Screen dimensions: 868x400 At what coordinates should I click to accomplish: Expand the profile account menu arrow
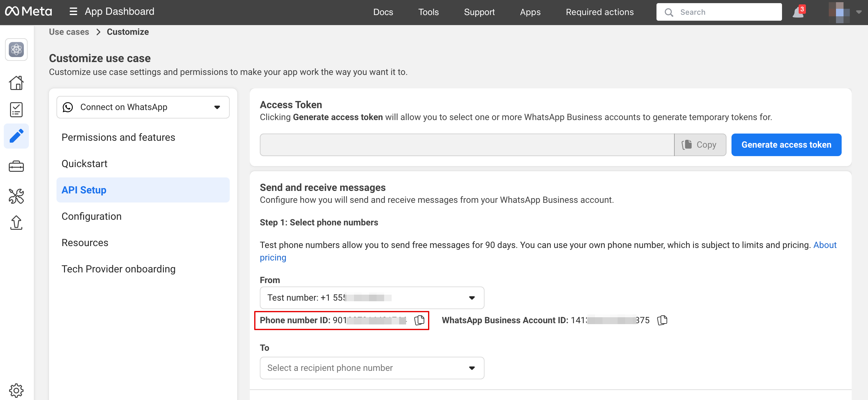tap(859, 12)
